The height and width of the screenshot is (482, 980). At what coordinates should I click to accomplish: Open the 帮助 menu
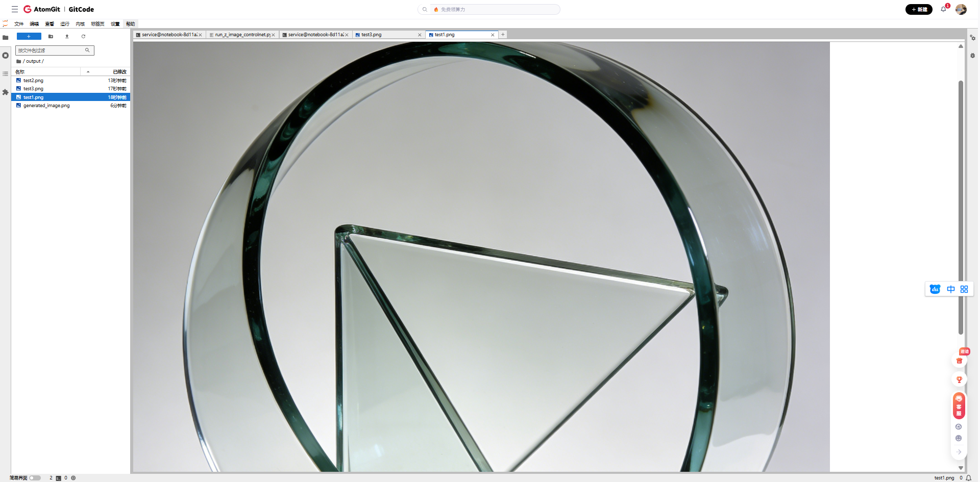[131, 24]
